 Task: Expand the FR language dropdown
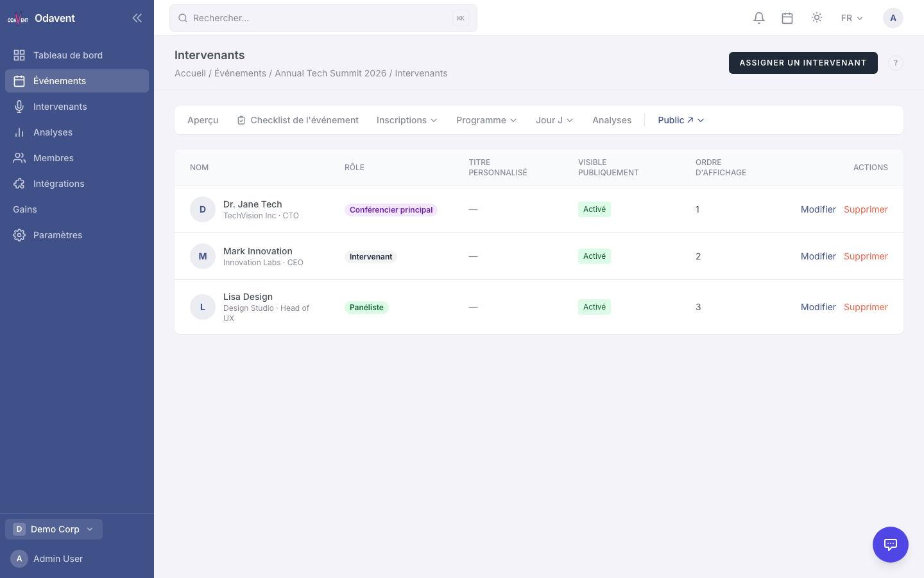pyautogui.click(x=852, y=18)
